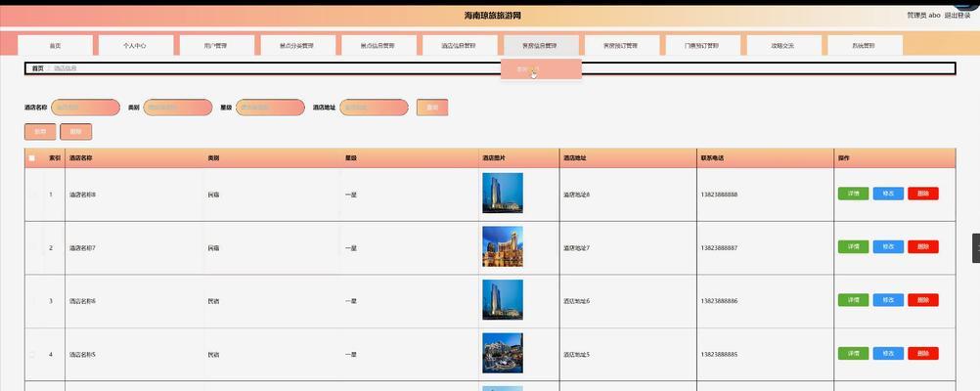Click the red 删除 for 酒店名称8
The height and width of the screenshot is (391, 980).
pos(923,194)
